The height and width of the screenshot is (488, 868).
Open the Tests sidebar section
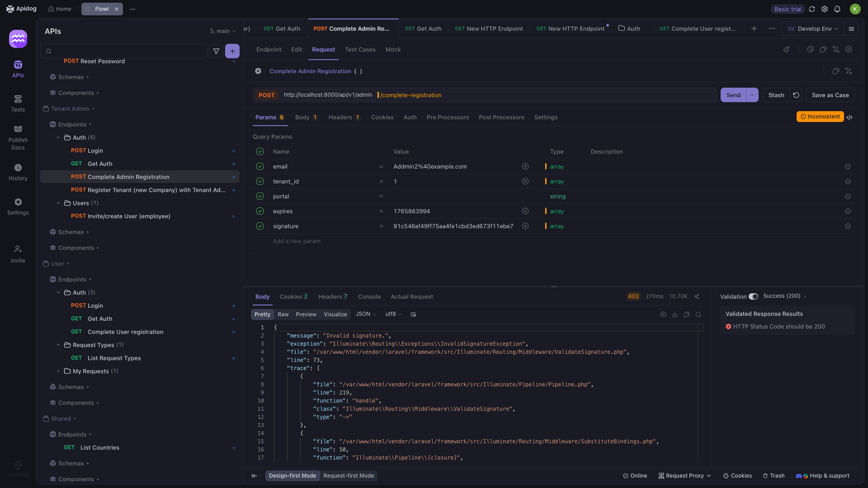(18, 103)
